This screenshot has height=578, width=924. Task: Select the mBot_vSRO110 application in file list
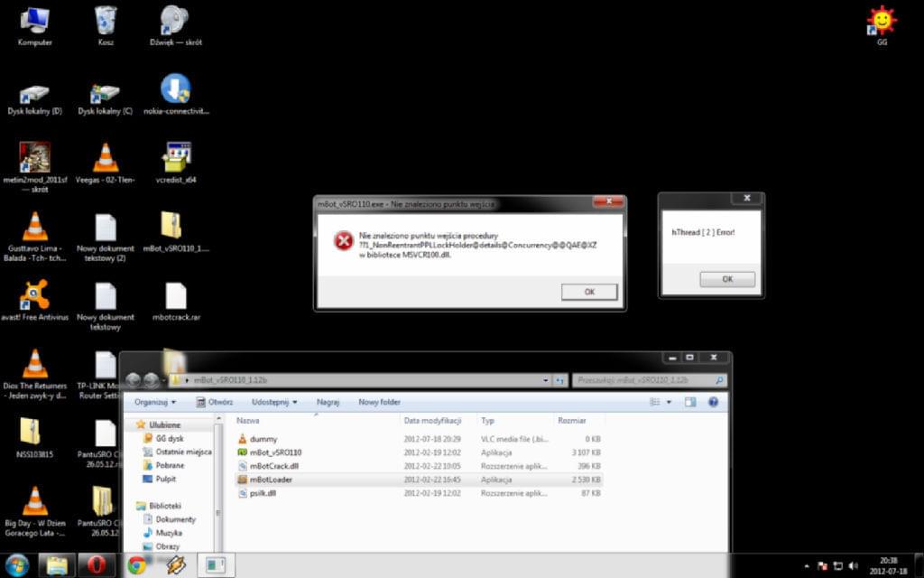point(275,452)
